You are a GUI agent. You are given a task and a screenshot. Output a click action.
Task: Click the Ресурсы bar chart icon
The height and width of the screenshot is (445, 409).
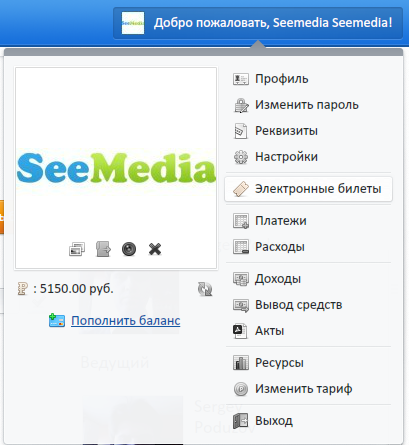click(x=241, y=363)
